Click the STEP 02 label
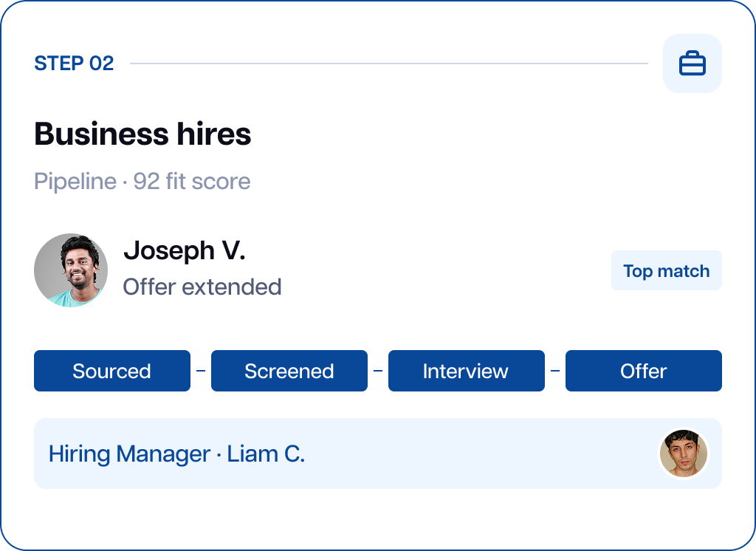 [74, 64]
